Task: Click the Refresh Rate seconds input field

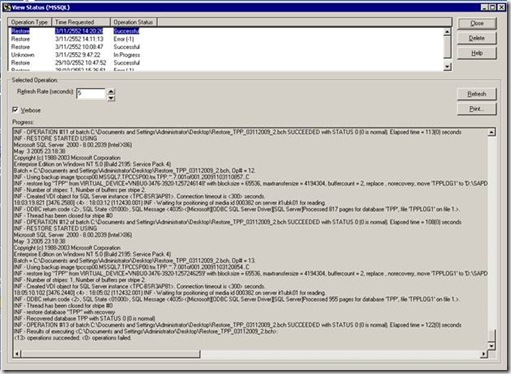Action: 91,94
